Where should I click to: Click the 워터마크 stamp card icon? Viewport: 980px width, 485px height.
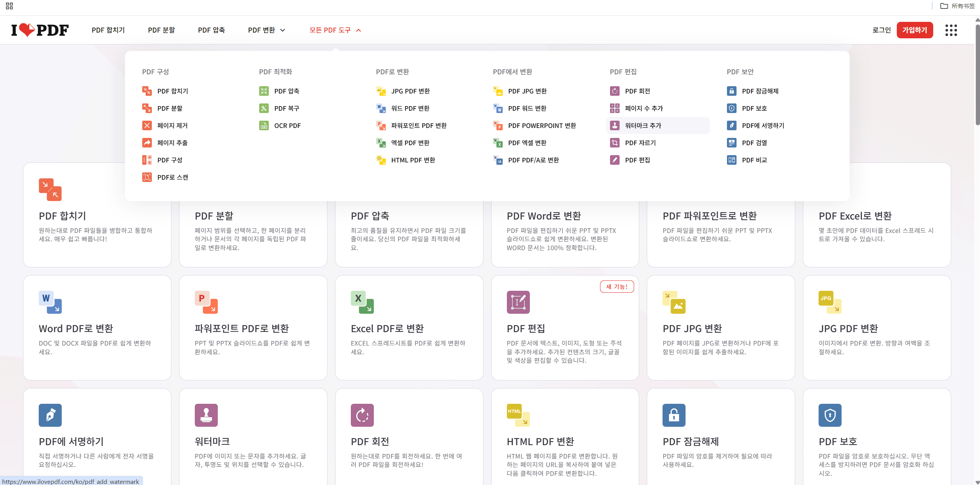coord(206,415)
